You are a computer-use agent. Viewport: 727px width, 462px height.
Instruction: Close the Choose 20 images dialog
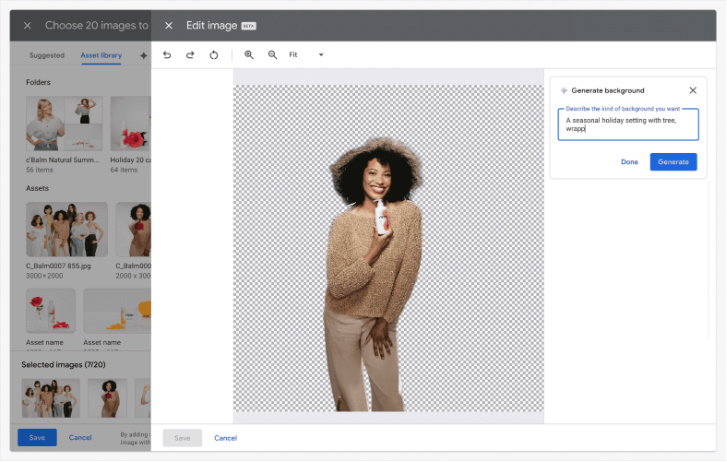[x=27, y=25]
